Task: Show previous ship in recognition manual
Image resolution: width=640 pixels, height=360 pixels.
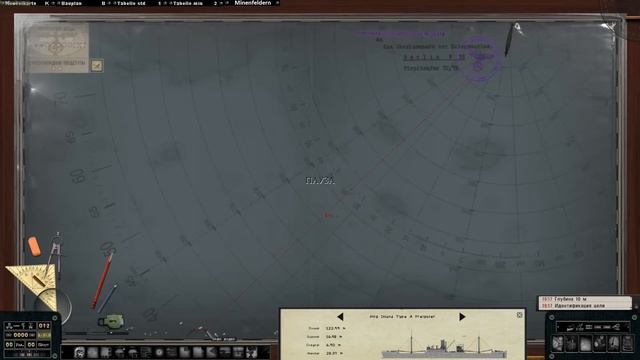Action: click(340, 317)
